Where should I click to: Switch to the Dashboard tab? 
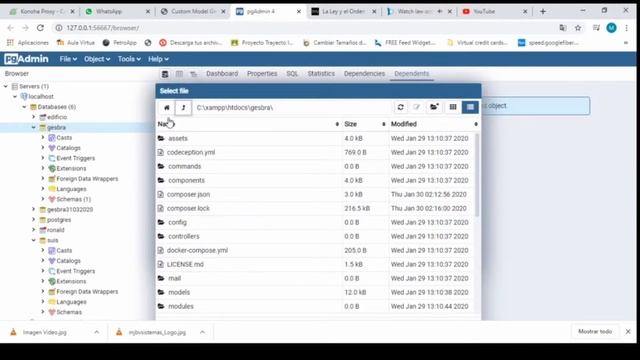(222, 73)
